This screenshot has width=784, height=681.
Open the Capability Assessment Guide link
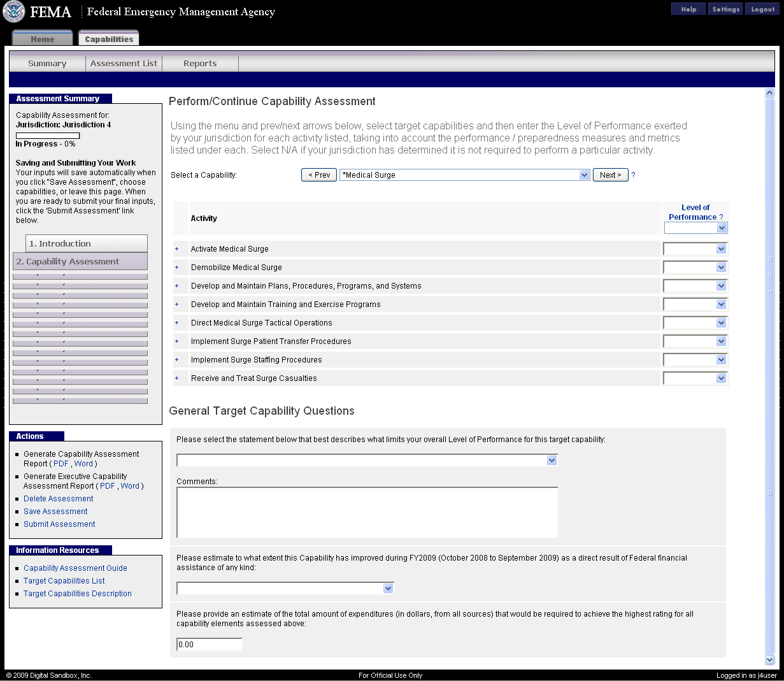[75, 568]
